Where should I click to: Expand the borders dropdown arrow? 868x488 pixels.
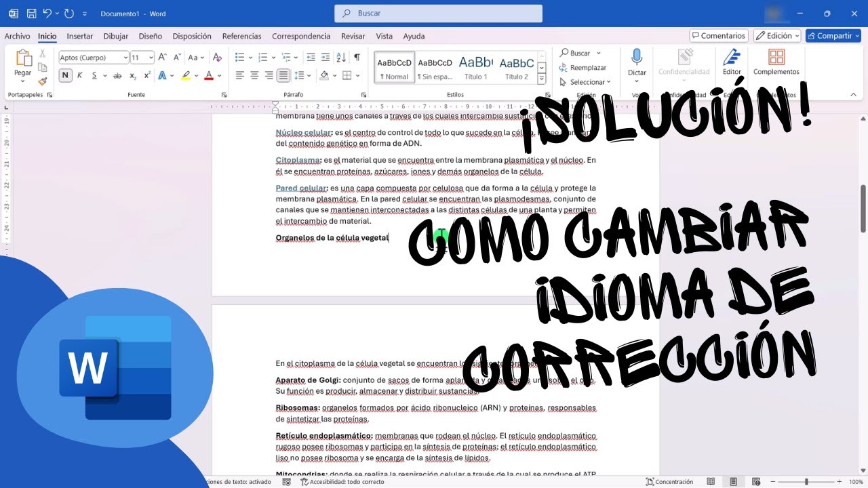359,76
